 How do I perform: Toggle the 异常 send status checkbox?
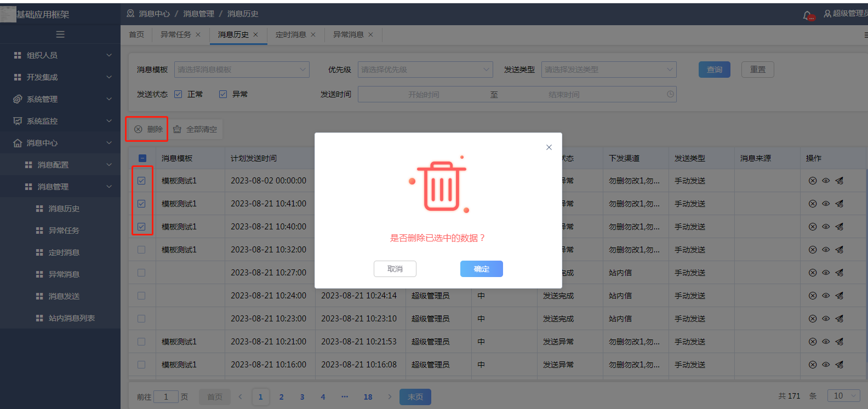(x=223, y=94)
